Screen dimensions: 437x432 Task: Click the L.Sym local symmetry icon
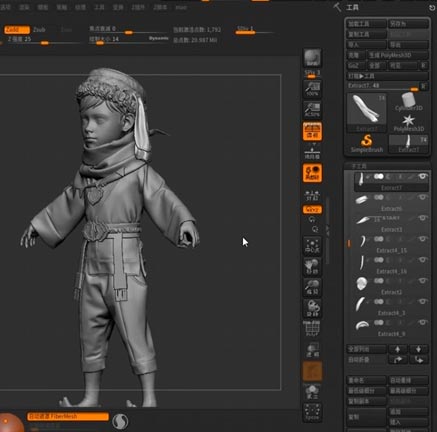click(312, 196)
